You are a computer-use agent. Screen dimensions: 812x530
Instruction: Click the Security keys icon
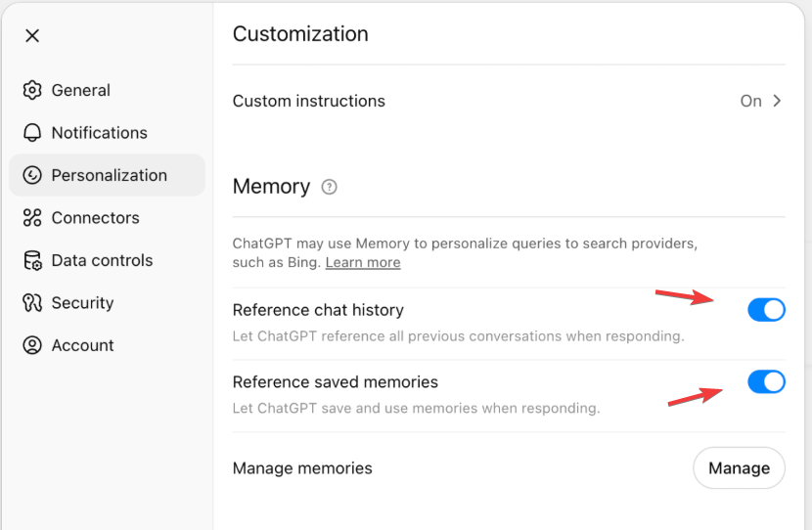[x=32, y=303]
